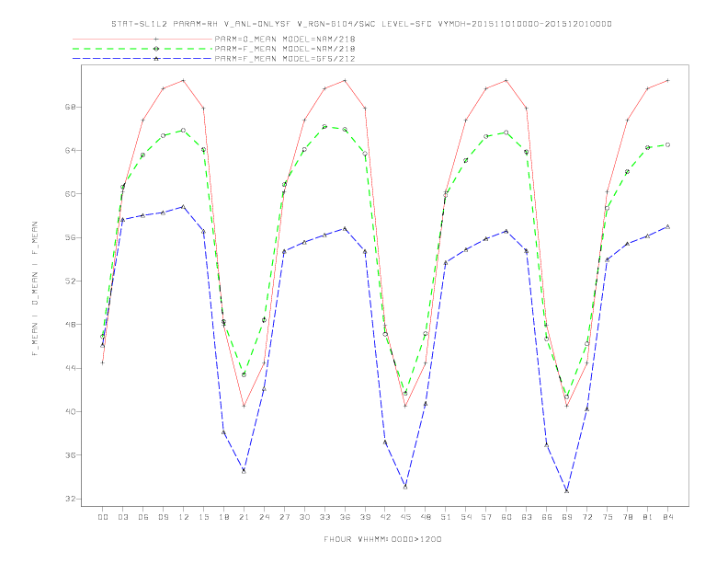Click x-axis tick label 57
Screen dimensions: 728x563
(486, 517)
